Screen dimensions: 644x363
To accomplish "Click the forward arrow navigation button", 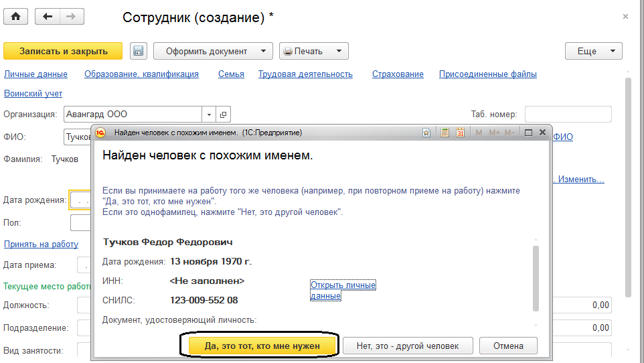I will (x=69, y=17).
